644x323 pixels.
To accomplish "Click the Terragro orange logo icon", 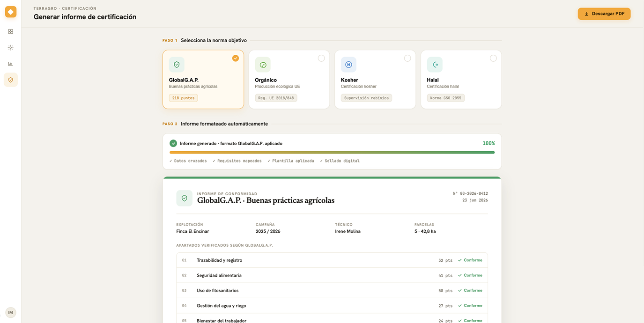I will [11, 12].
